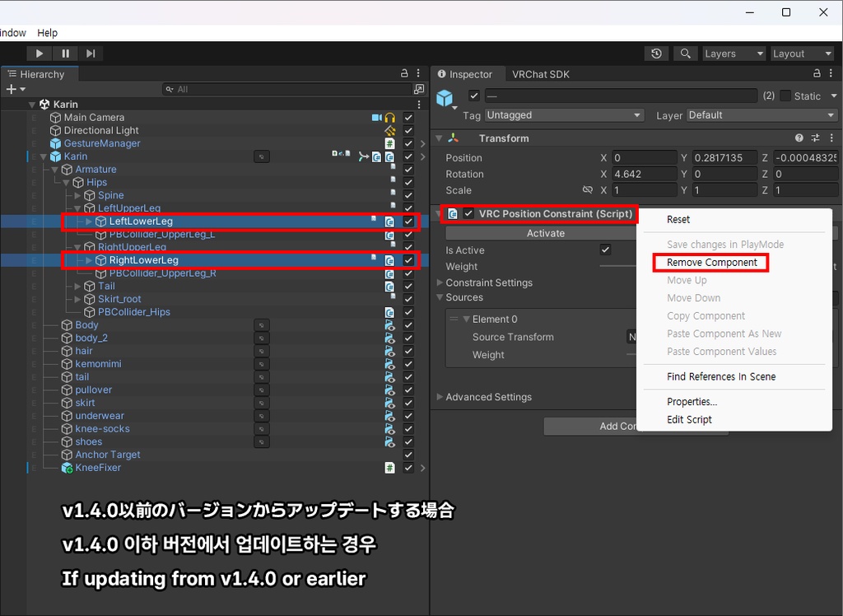Screen dimensions: 843x616
Task: Open the Layout dropdown
Action: click(802, 54)
